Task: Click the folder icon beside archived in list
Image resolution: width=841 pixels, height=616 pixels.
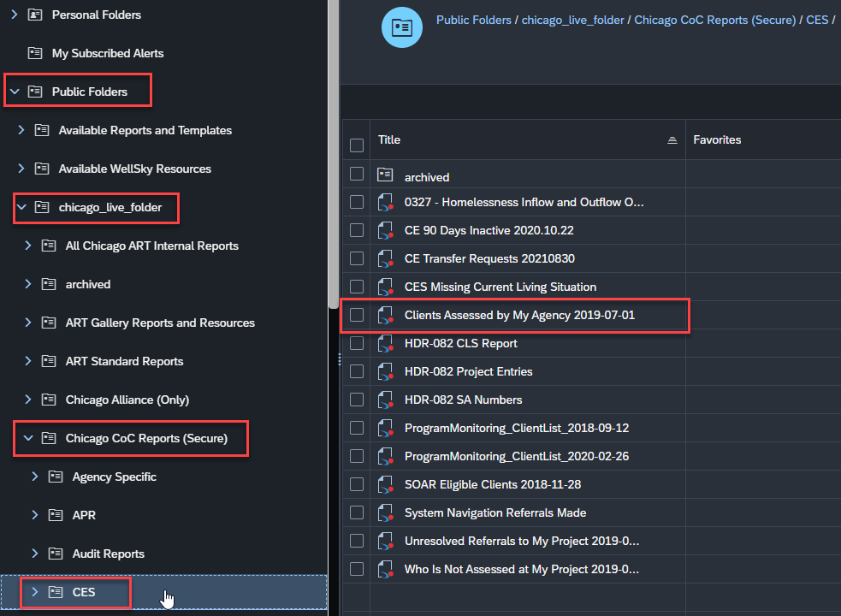Action: (x=385, y=175)
